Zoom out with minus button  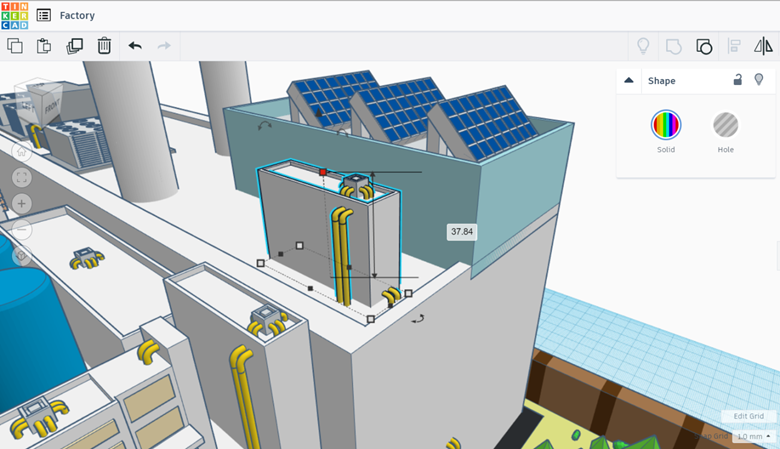pos(21,229)
